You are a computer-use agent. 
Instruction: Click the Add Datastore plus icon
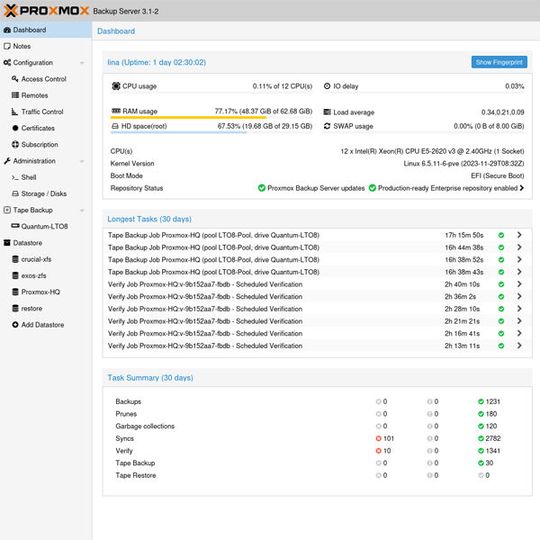coord(15,325)
